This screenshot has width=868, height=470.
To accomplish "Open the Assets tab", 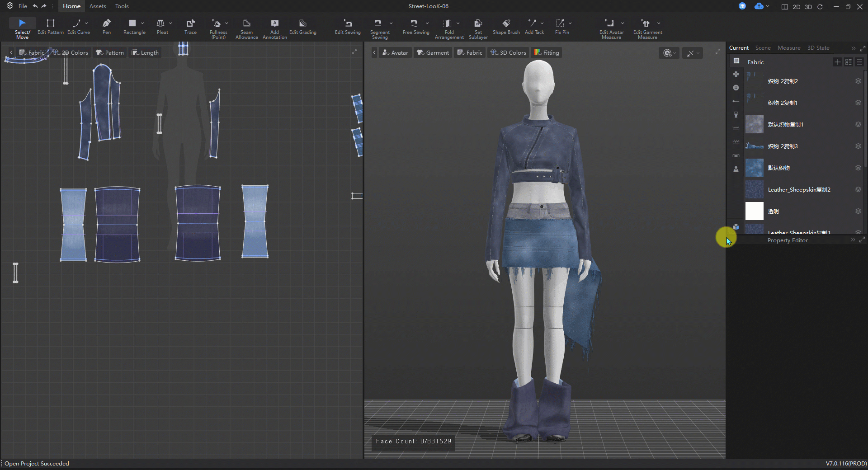I will tap(98, 6).
